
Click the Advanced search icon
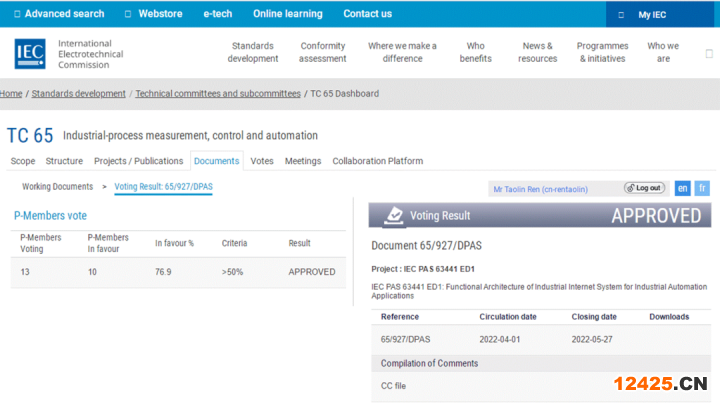pos(15,14)
